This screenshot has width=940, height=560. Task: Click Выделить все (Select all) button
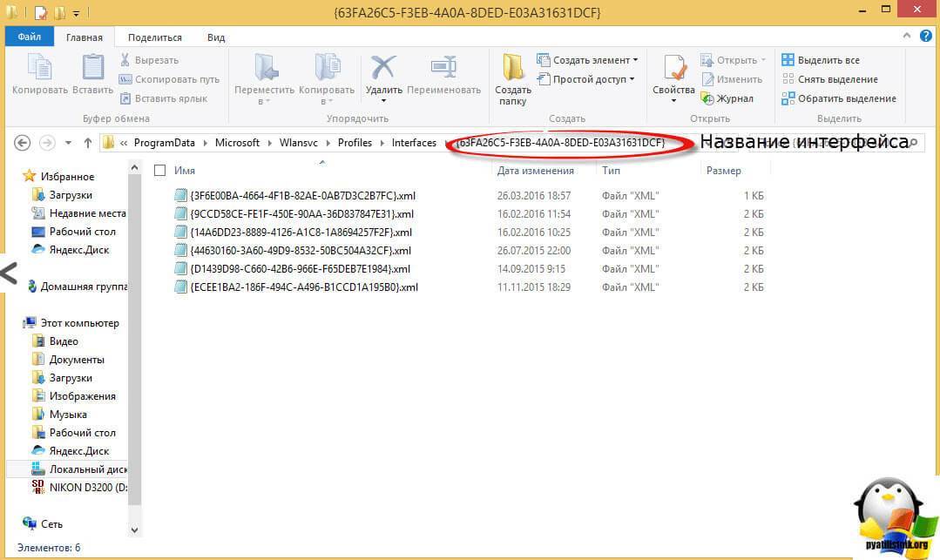pos(821,60)
